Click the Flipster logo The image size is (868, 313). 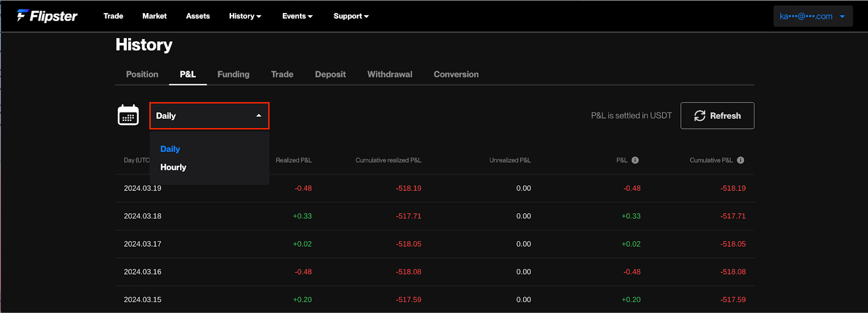point(47,16)
